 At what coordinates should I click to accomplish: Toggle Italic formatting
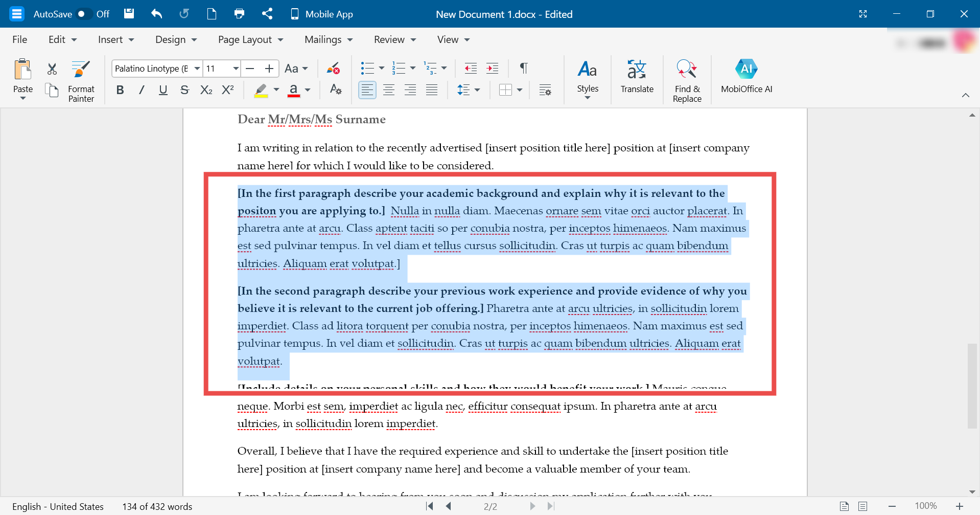coord(142,90)
